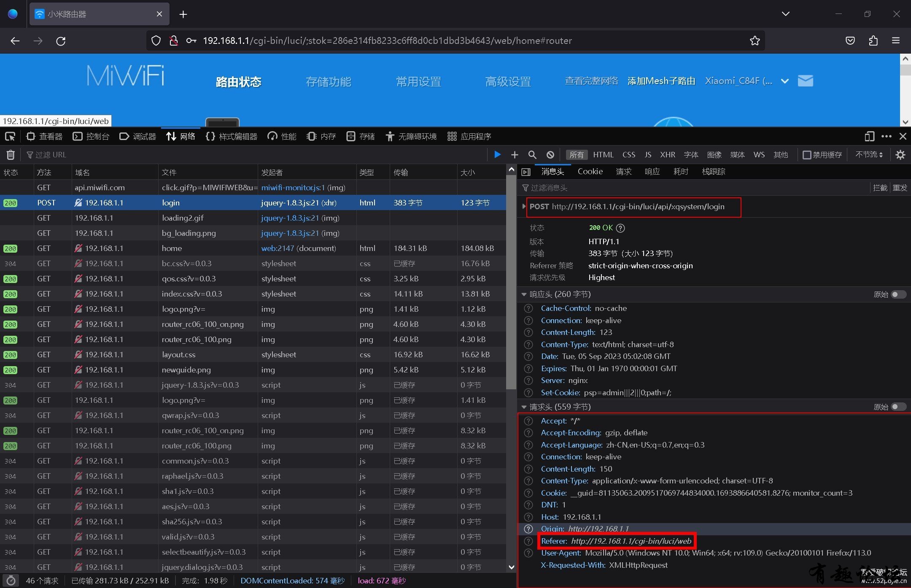The height and width of the screenshot is (588, 911).
Task: Click help icon beside Referer header
Action: [x=528, y=541]
